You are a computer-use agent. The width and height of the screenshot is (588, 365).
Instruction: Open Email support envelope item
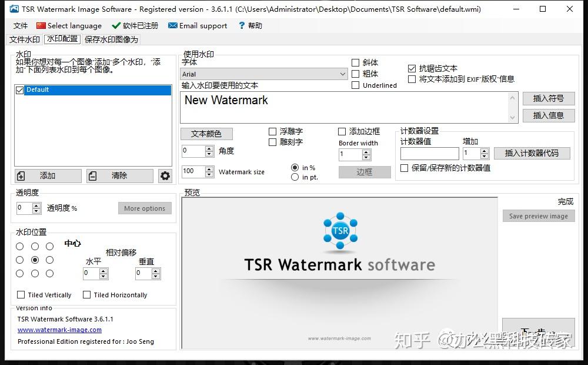(198, 25)
